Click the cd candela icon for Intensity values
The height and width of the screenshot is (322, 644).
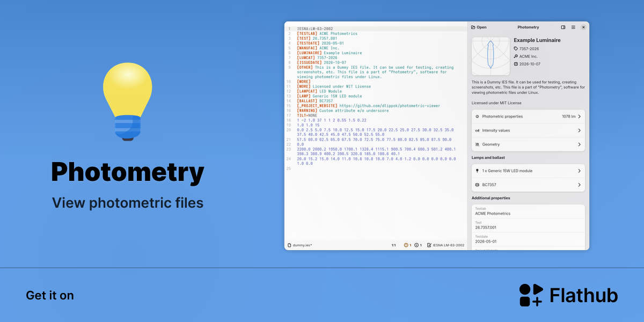point(477,130)
